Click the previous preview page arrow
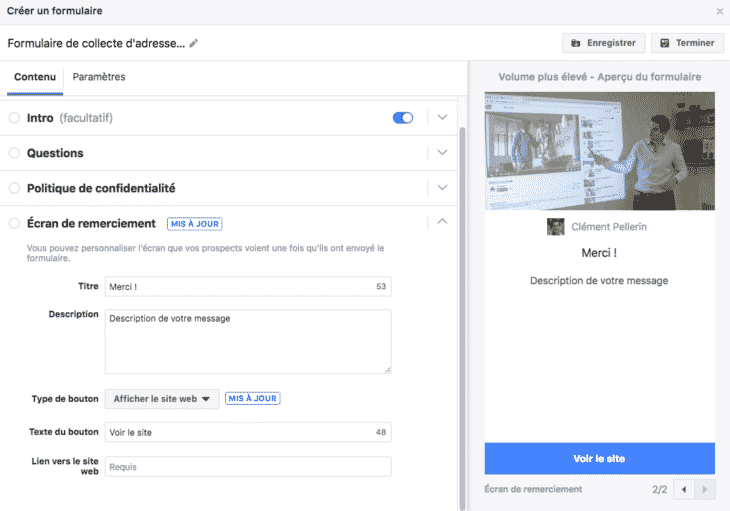The image size is (730, 511). coord(683,489)
